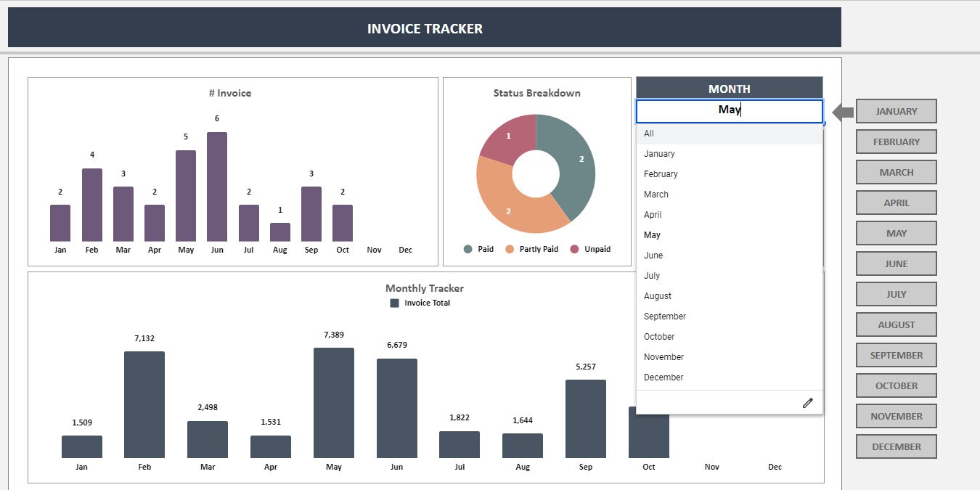Select June in the dropdown list
Screen dimensions: 980x490
click(730, 256)
